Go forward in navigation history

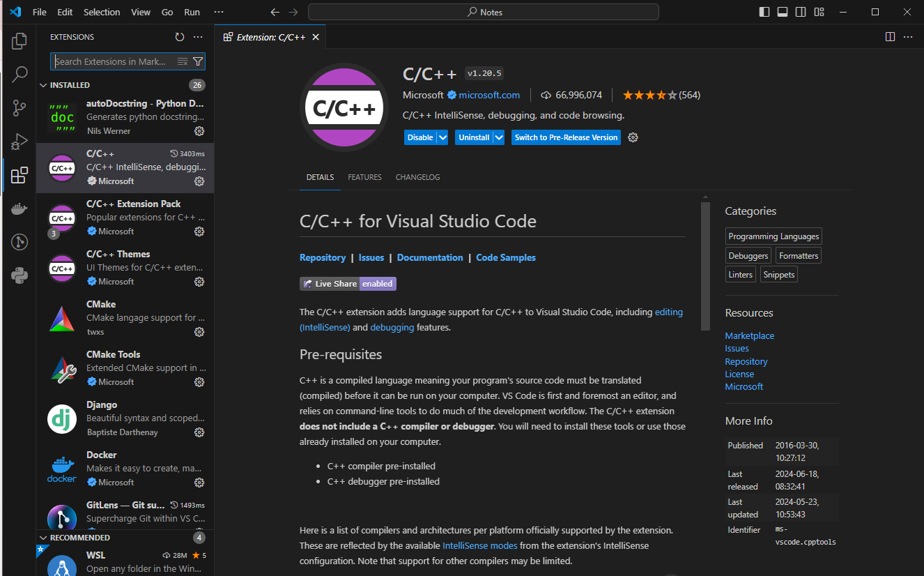(x=293, y=12)
